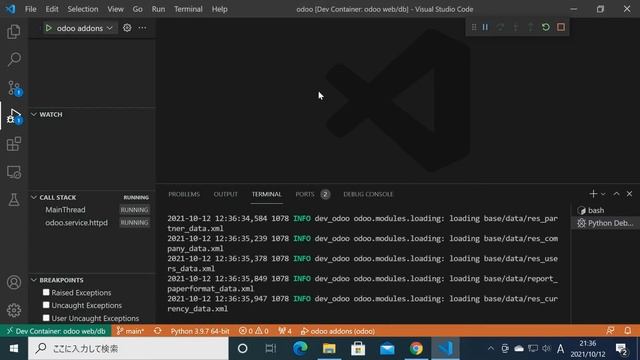Viewport: 640px width, 360px height.
Task: Click Windows taskbar search box
Action: (128, 349)
